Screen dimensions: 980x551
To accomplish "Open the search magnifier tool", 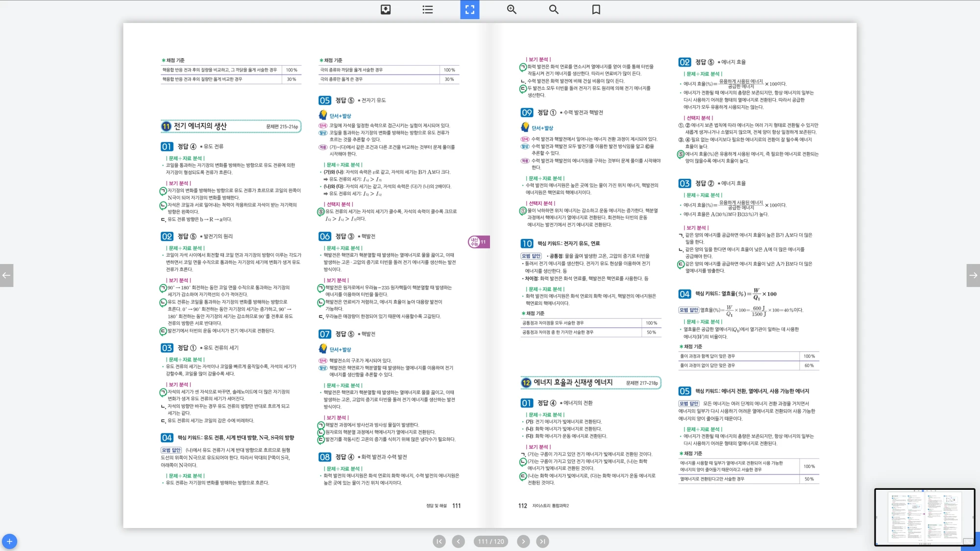I will click(x=554, y=9).
